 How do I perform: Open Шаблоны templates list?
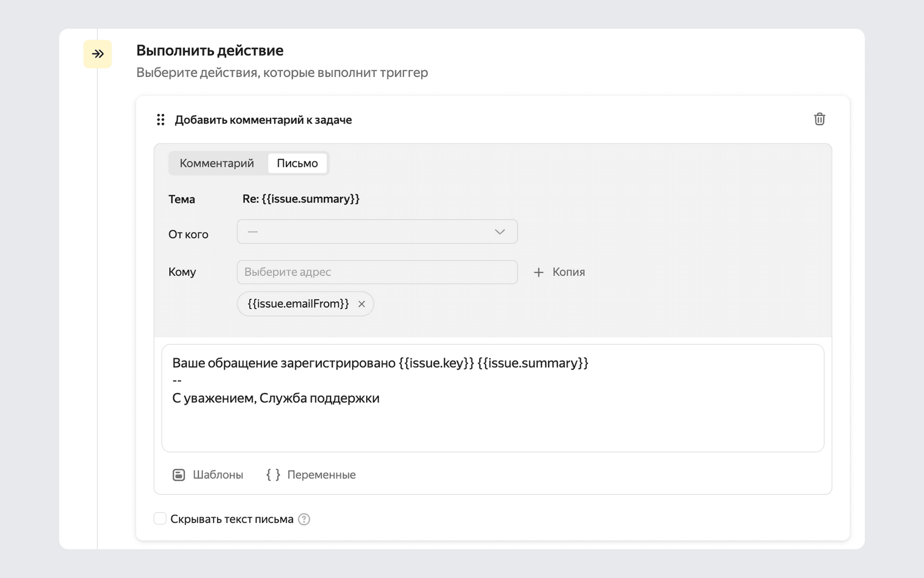218,475
